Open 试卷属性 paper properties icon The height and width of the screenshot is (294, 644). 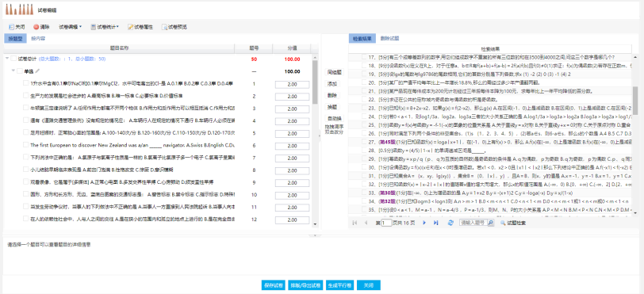[131, 27]
